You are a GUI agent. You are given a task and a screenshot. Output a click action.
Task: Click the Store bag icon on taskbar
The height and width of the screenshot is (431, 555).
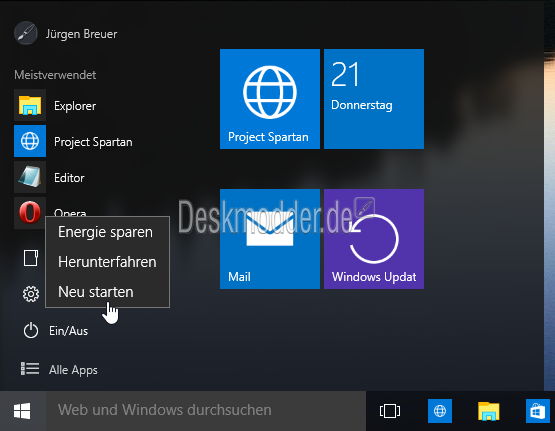point(538,411)
